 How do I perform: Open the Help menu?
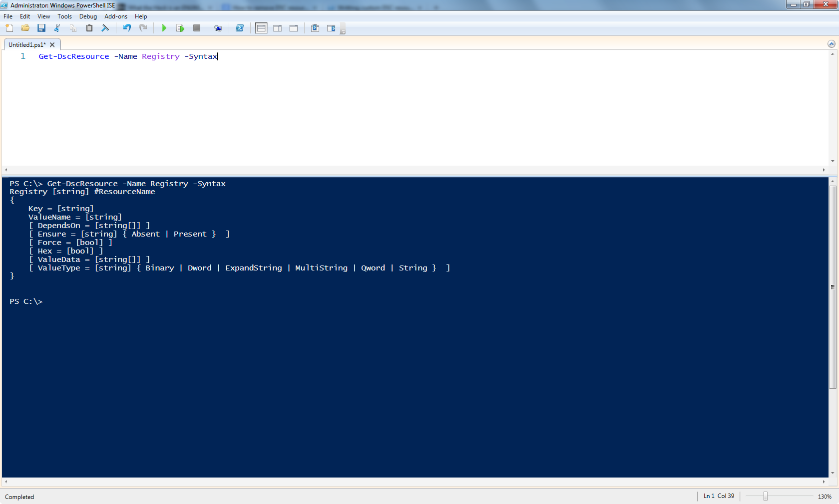tap(141, 16)
